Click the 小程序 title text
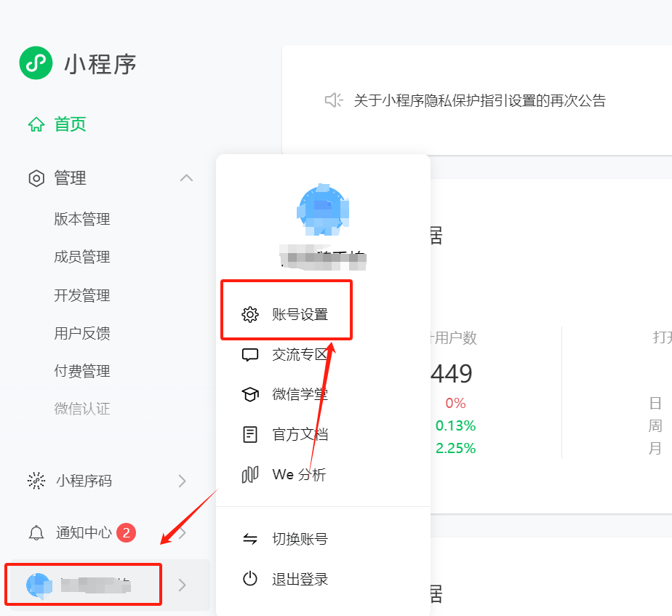672x616 pixels. coord(100,64)
